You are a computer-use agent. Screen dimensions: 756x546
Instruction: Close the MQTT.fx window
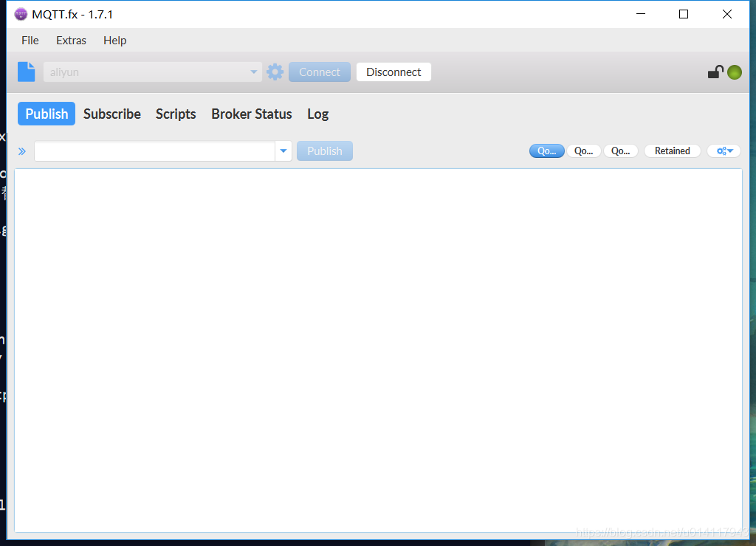(727, 14)
